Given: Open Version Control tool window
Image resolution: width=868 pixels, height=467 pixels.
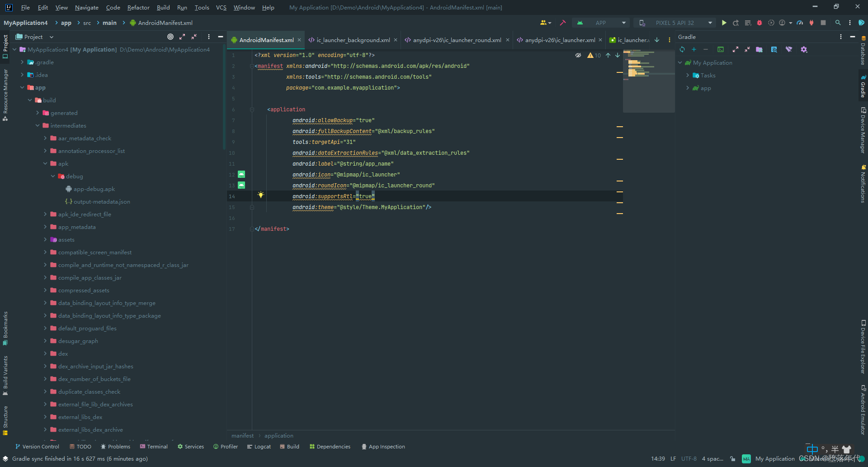Looking at the screenshot, I should [37, 447].
